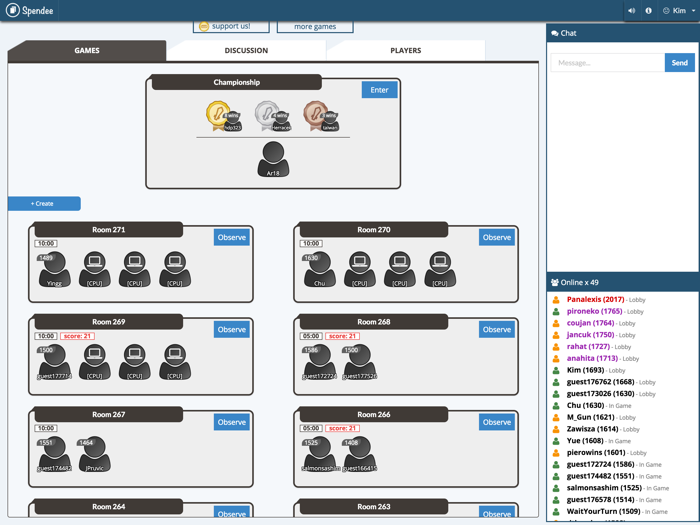Click JPruvic avatar in Room 267
Viewport: 700px width, 525px height.
(95, 454)
